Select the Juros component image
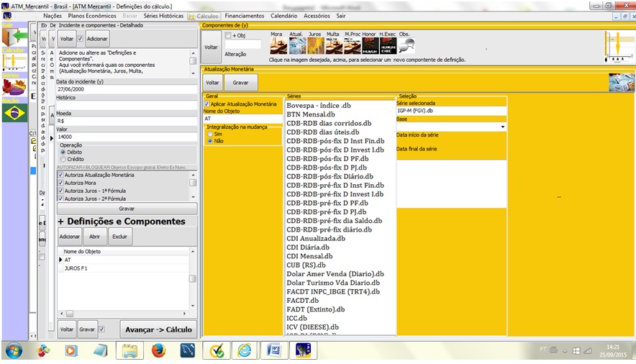This screenshot has width=636, height=364. coord(315,47)
